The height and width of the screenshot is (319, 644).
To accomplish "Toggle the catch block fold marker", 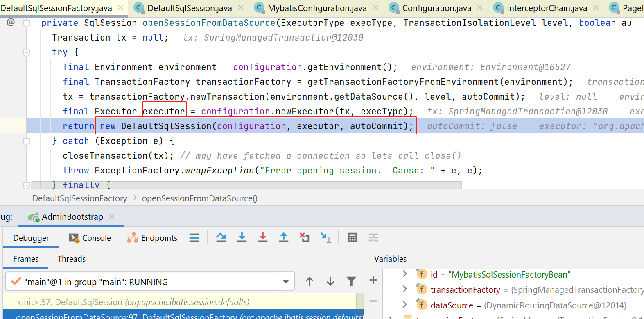I will point(27,141).
